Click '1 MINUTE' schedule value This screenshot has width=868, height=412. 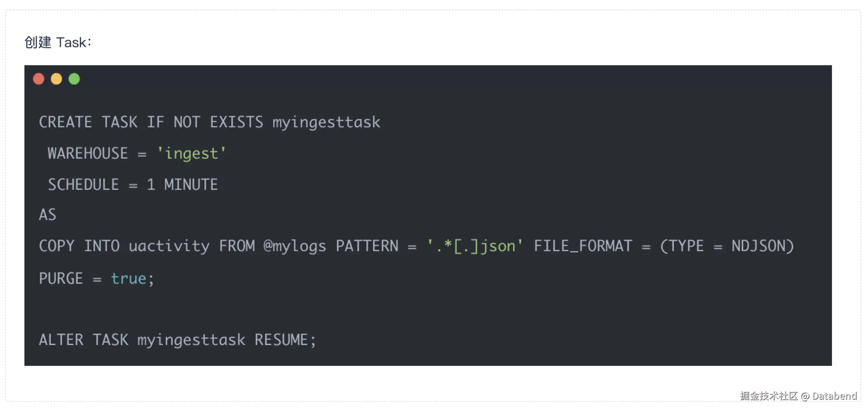(182, 185)
